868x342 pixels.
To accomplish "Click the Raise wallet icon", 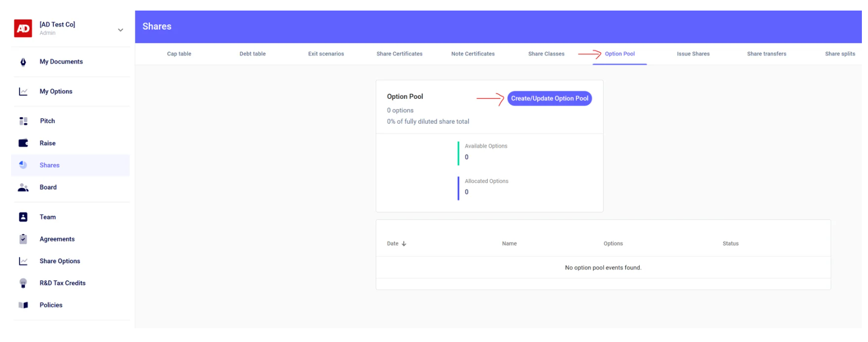I will click(x=23, y=143).
